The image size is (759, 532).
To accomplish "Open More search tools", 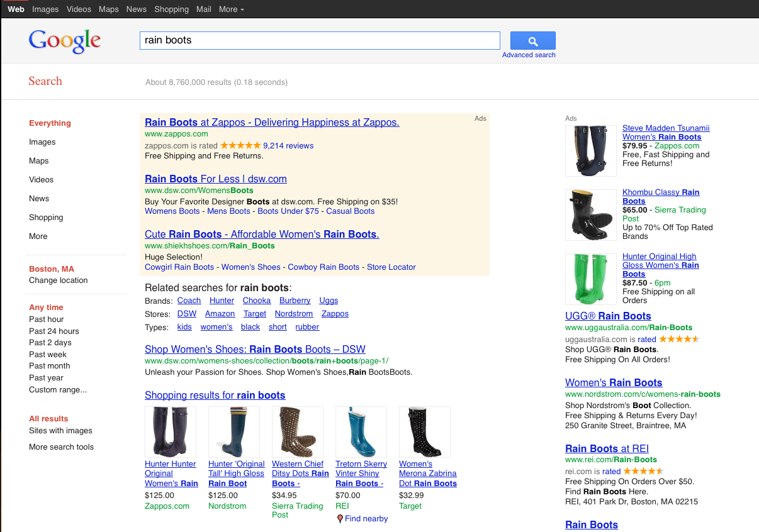I will [x=61, y=447].
